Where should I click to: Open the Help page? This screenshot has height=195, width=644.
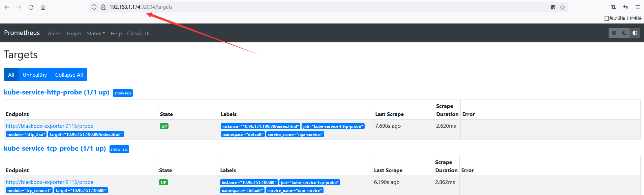click(x=116, y=33)
